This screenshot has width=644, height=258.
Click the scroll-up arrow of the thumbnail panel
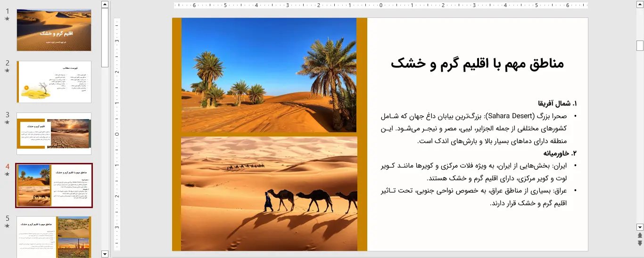(x=105, y=4)
